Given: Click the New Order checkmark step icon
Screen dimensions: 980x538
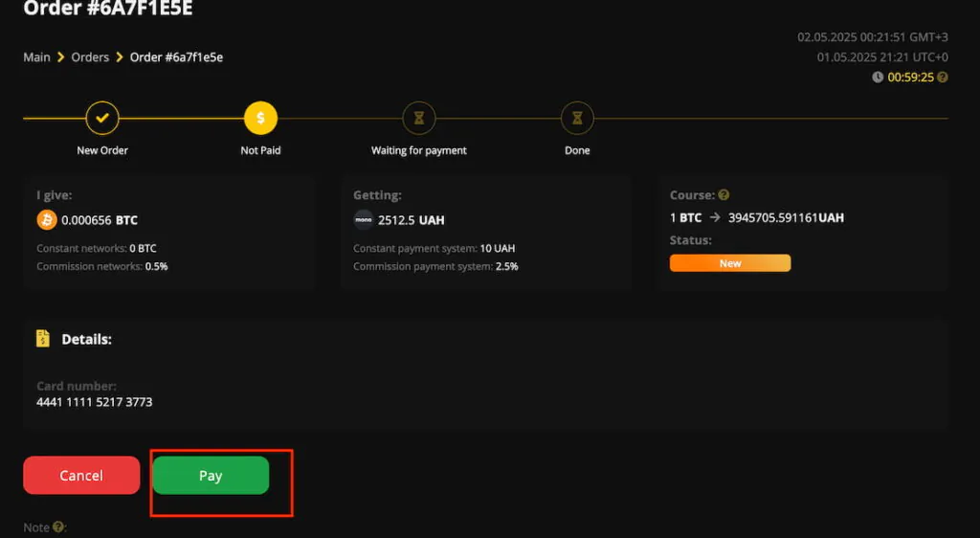Looking at the screenshot, I should point(102,118).
